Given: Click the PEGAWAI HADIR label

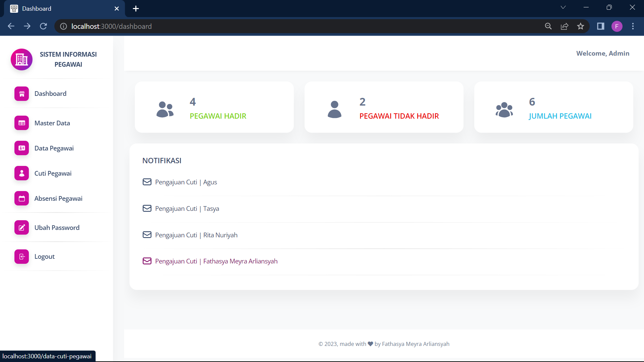Looking at the screenshot, I should [x=218, y=116].
